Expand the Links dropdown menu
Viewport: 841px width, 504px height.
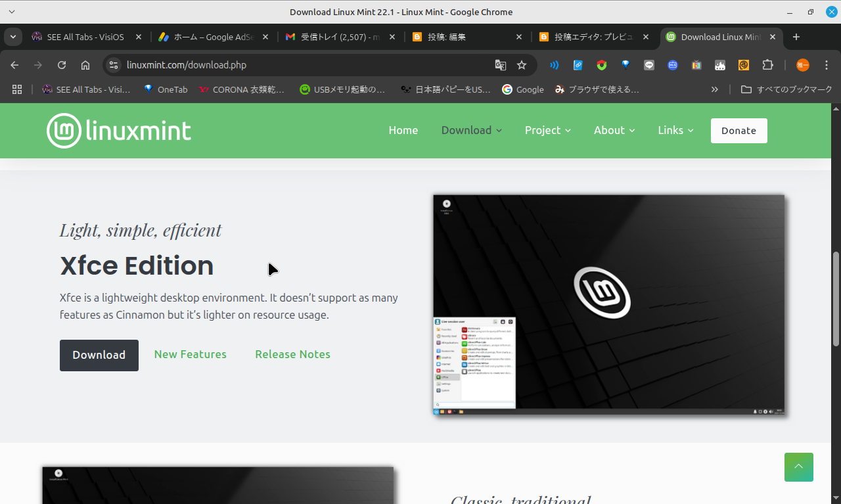tap(676, 130)
